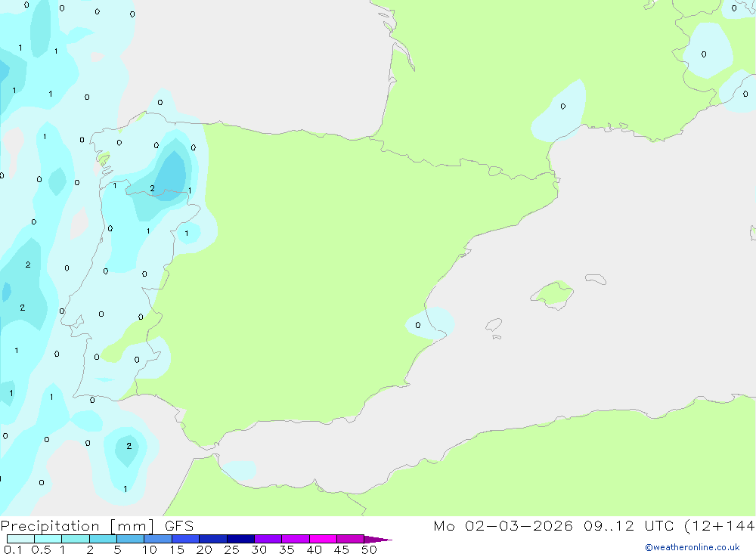Viewport: 756px width, 554px height.
Task: Click the '25' legend scale label
Action: (232, 549)
